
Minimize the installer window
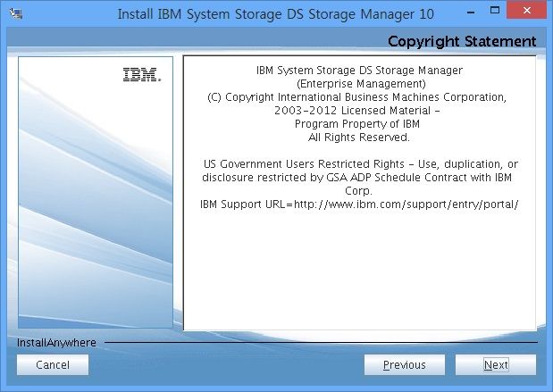471,12
